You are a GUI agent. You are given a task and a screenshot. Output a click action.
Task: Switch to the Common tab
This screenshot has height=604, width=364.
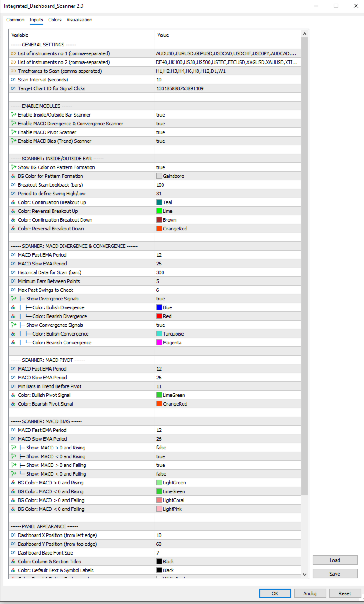pyautogui.click(x=15, y=20)
